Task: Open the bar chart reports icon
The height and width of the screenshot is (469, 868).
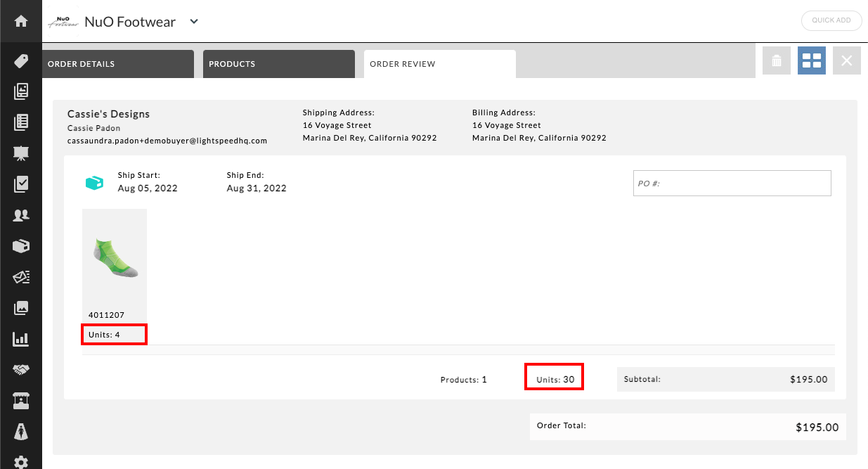Action: point(21,339)
